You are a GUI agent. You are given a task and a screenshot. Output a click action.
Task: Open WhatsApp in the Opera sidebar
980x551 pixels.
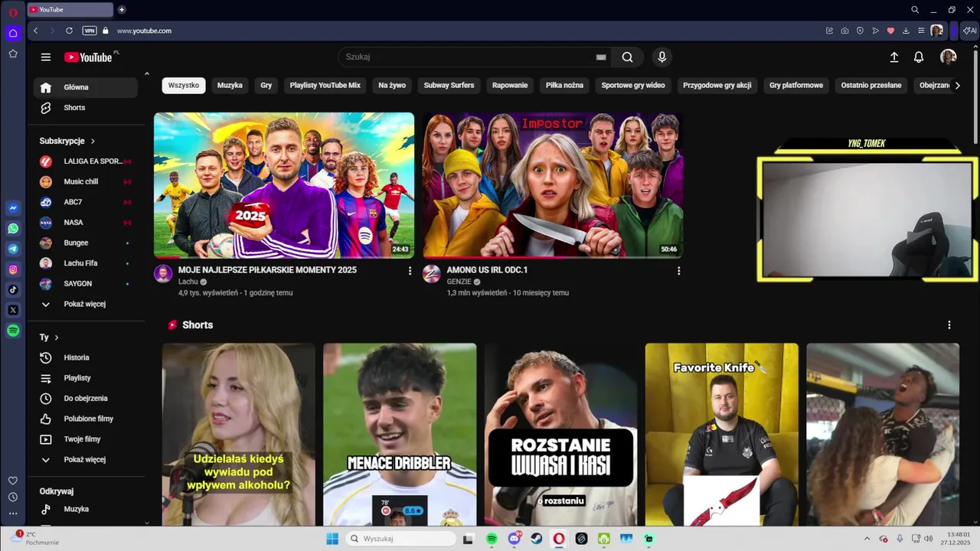(x=13, y=229)
